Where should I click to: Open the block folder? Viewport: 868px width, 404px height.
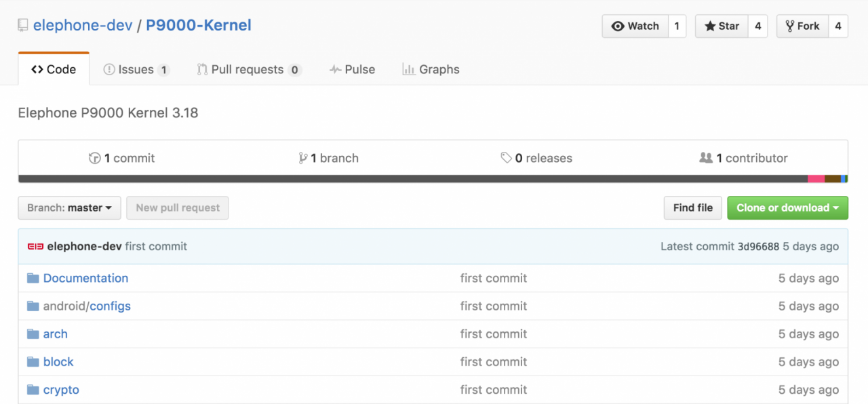(x=58, y=362)
